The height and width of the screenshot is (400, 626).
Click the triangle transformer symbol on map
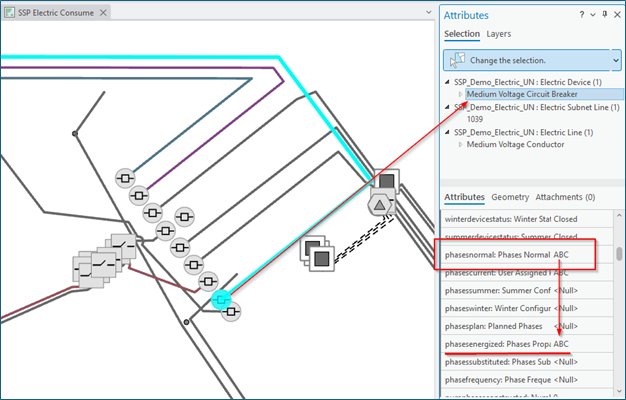coord(380,204)
